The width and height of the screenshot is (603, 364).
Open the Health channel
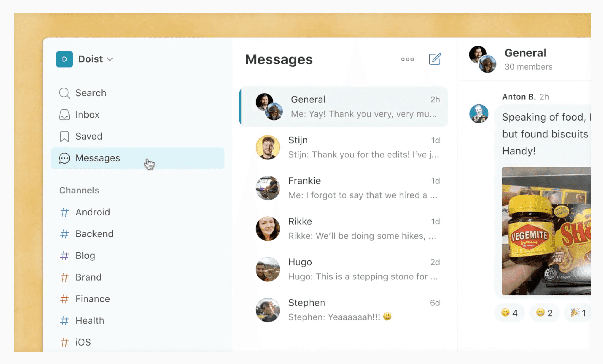pos(138,321)
